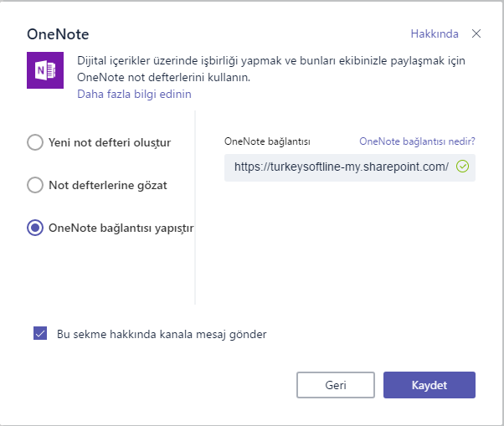This screenshot has width=504, height=426.
Task: Open 'OneNote bağlantısı nedir?' help link
Action: tap(417, 141)
